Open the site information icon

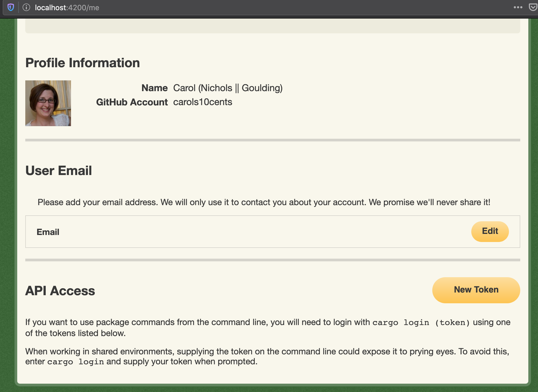pos(26,7)
